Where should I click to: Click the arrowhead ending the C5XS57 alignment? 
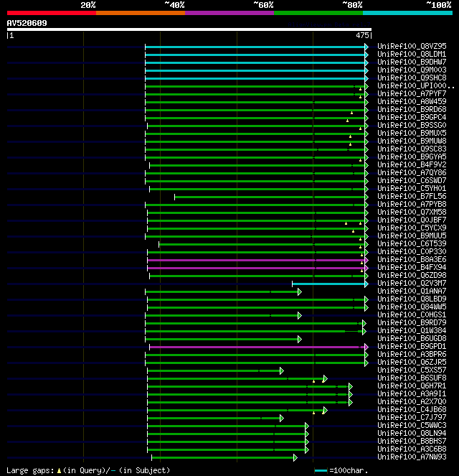(x=282, y=370)
